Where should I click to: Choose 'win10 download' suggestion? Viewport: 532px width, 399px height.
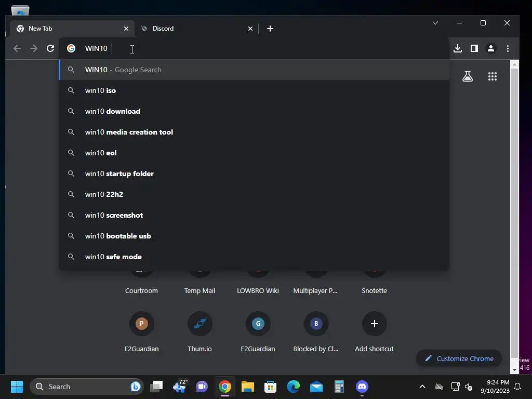[254, 111]
